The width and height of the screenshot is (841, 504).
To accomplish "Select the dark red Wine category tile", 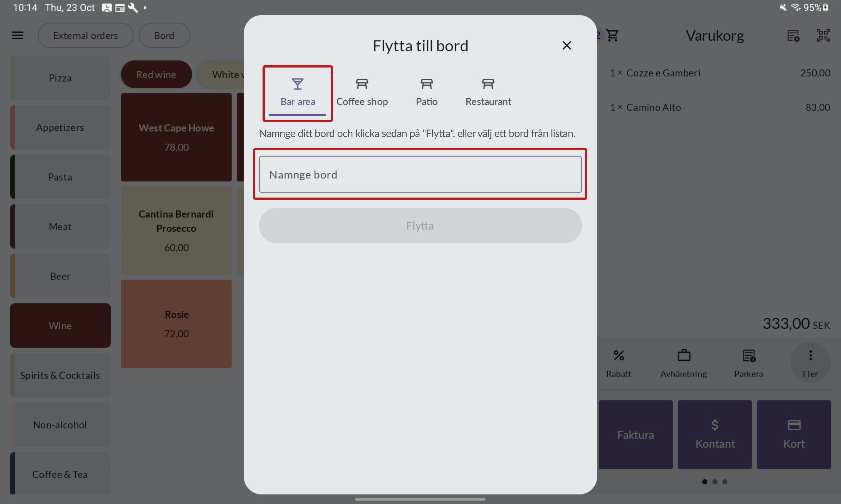I will [60, 325].
